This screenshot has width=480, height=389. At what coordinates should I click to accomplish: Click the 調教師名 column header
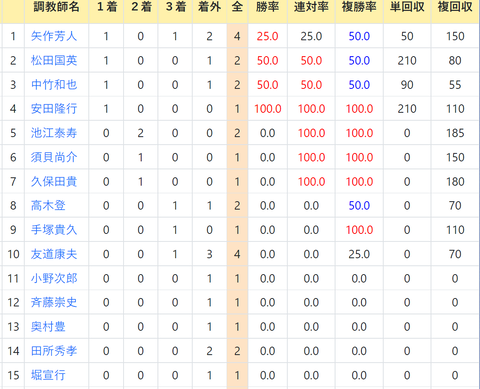(x=57, y=7)
